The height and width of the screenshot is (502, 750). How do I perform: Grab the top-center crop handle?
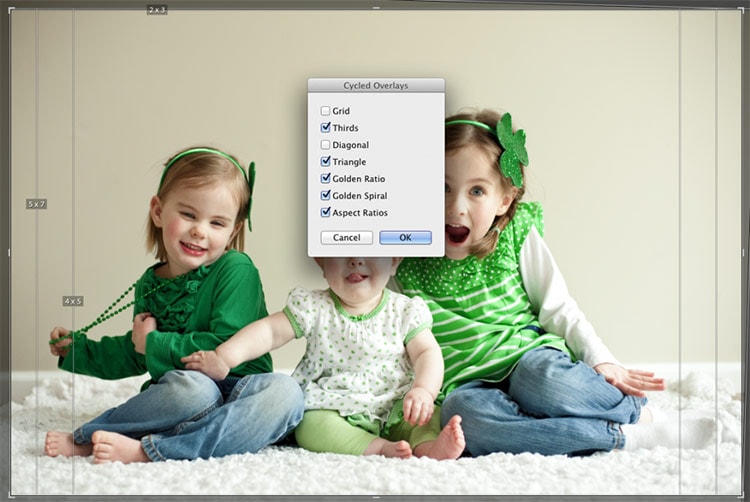pos(375,8)
